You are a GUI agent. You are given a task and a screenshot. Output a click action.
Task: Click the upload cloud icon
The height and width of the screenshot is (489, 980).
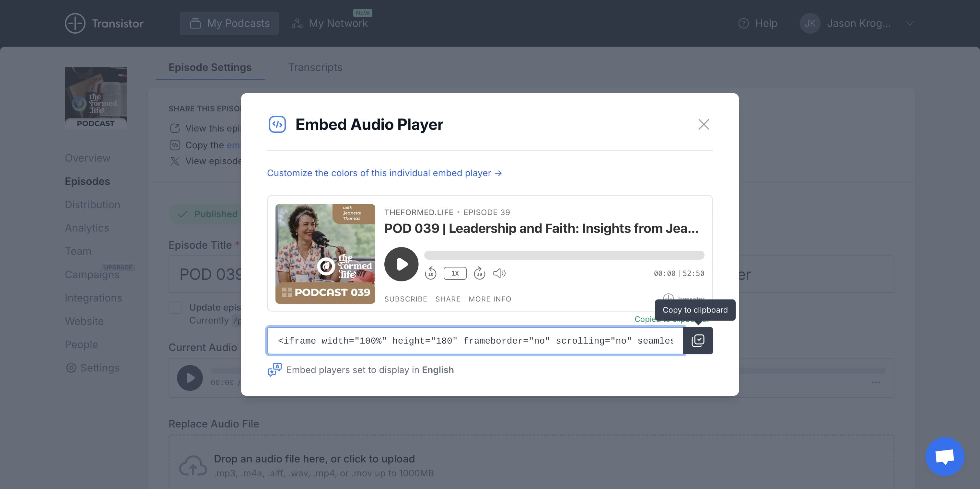coord(193,466)
